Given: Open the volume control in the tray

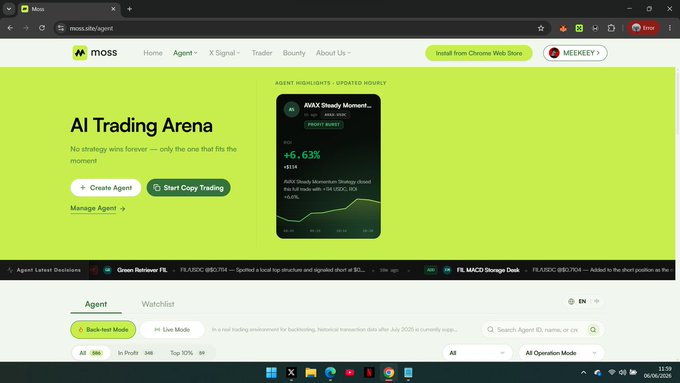Looking at the screenshot, I should click(622, 373).
